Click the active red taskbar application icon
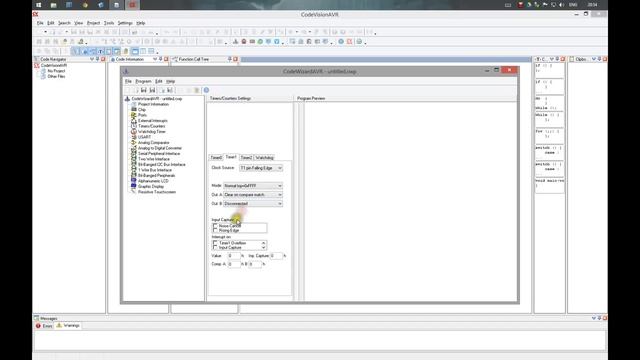This screenshot has width=640, height=360. (132, 5)
